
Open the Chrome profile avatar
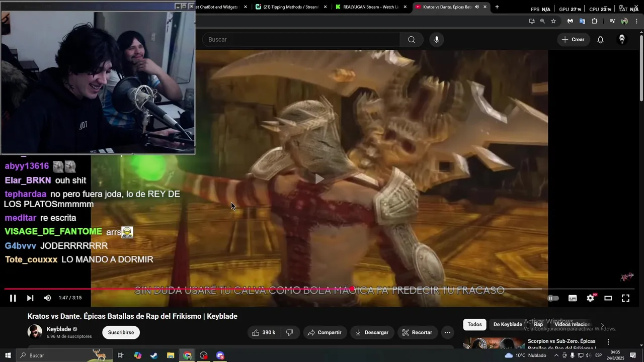click(624, 21)
